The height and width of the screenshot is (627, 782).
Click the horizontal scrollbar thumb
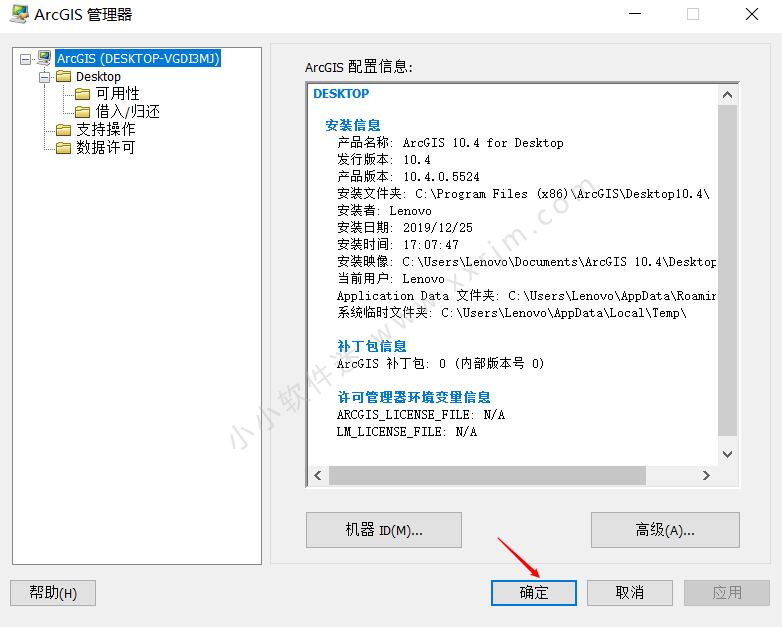click(487, 475)
